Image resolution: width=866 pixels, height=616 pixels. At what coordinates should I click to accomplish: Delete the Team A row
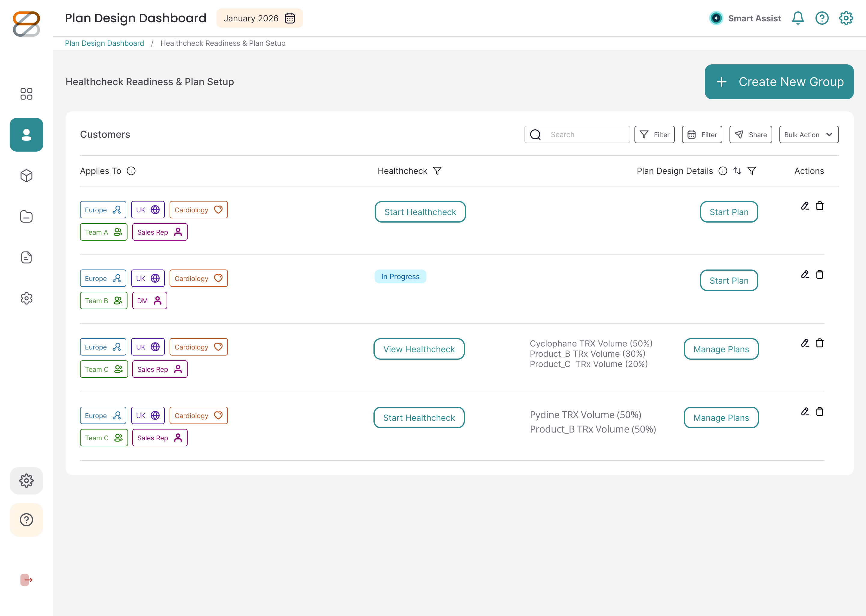pyautogui.click(x=819, y=206)
